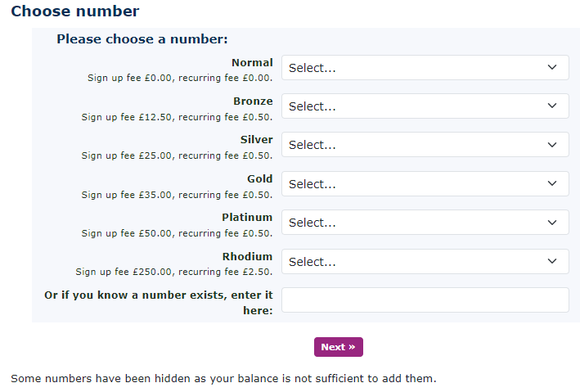Open the Normal number dropdown
This screenshot has width=580, height=392.
click(x=425, y=68)
